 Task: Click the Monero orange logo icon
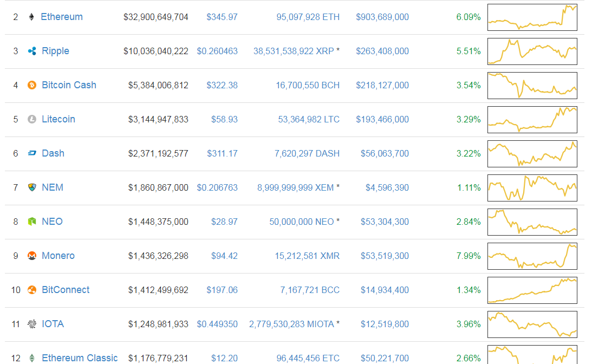32,256
